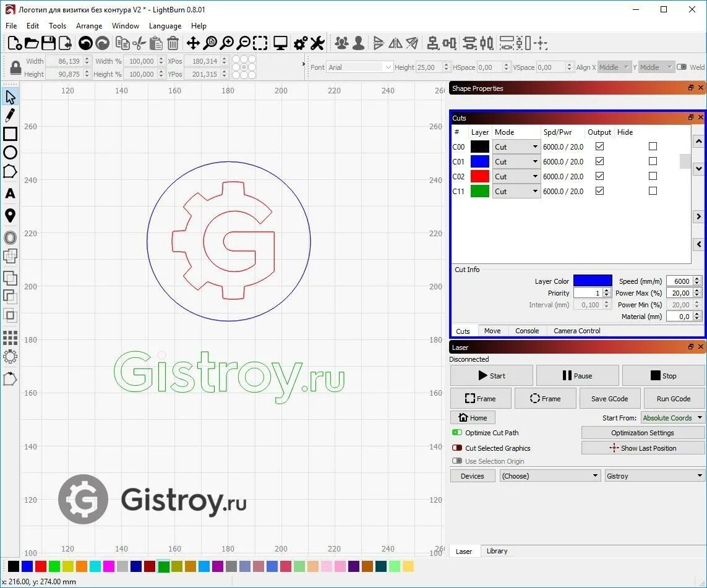
Task: Select the Ellipse tool
Action: point(10,153)
